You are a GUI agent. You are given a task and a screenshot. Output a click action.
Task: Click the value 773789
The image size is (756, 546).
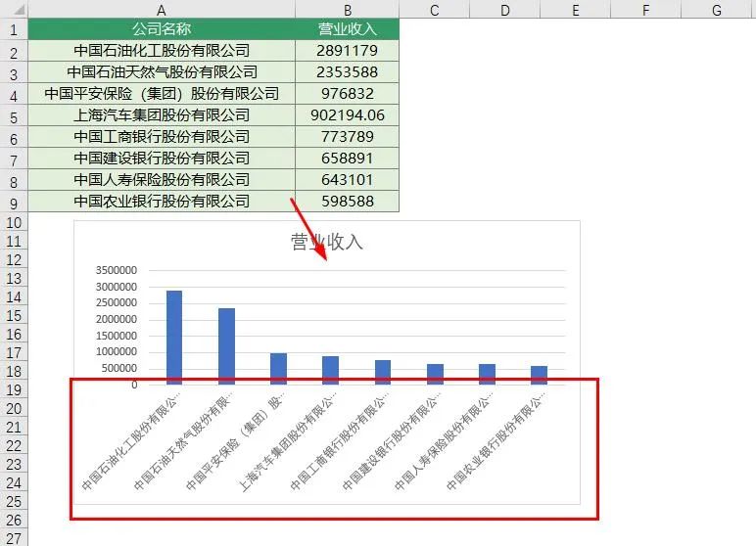(347, 136)
